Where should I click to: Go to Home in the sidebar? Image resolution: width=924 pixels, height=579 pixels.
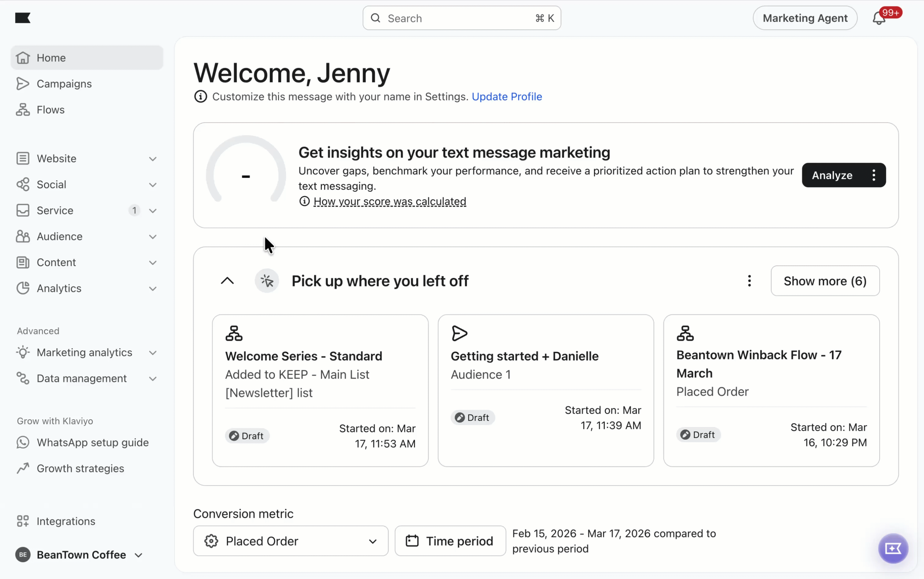(x=87, y=58)
